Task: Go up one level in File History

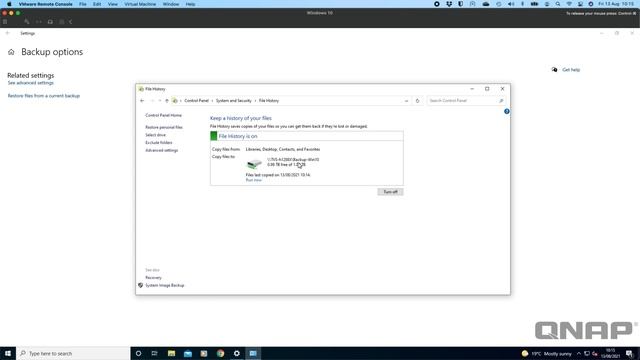Action: (x=167, y=100)
